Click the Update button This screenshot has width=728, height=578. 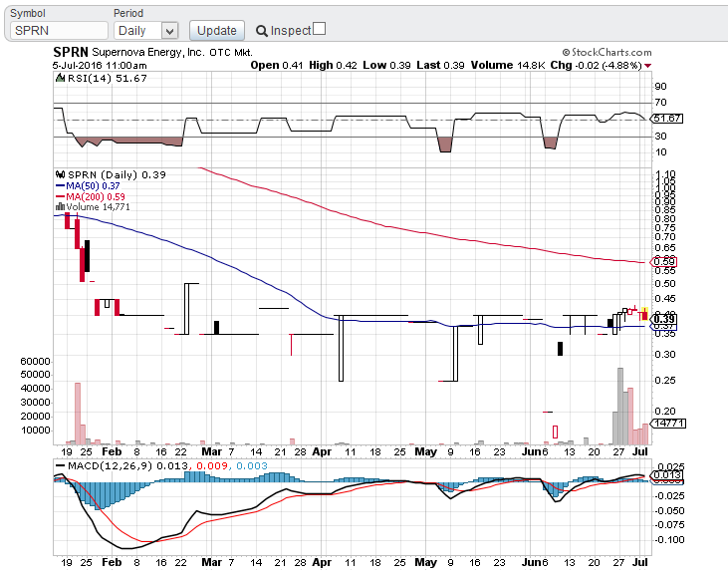click(217, 31)
